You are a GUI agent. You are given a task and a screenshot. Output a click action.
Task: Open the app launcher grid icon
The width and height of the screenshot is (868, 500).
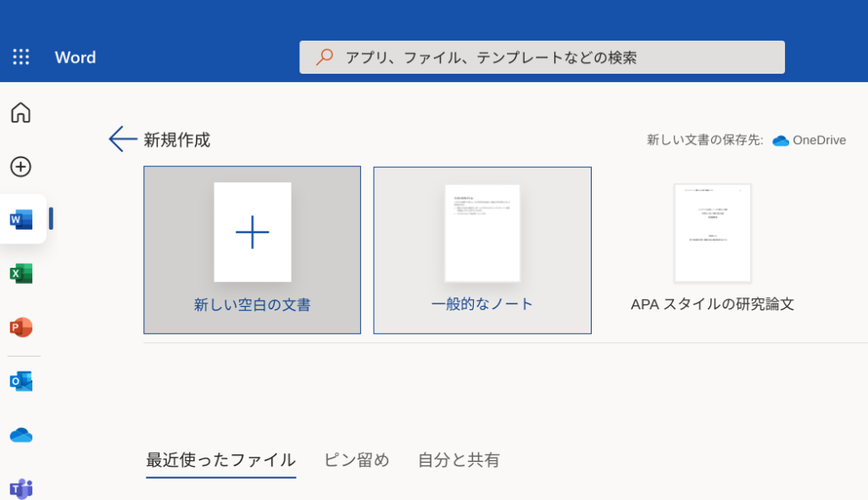[21, 57]
